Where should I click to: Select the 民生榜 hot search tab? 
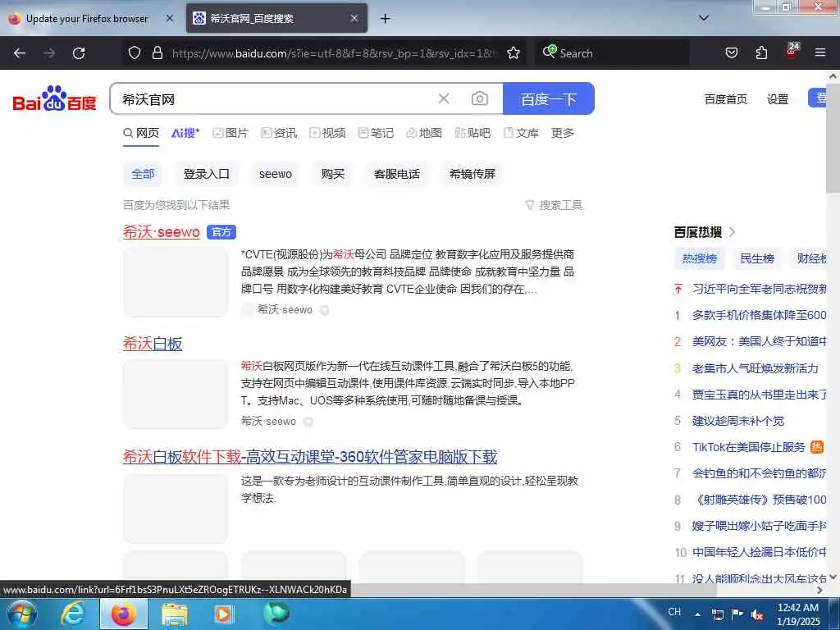point(757,258)
